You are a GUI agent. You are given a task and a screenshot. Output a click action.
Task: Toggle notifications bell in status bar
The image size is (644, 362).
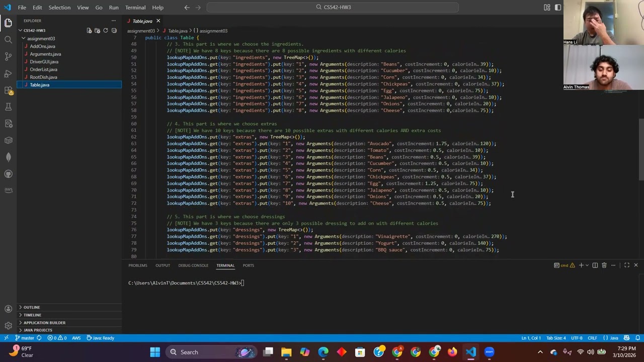click(x=638, y=338)
